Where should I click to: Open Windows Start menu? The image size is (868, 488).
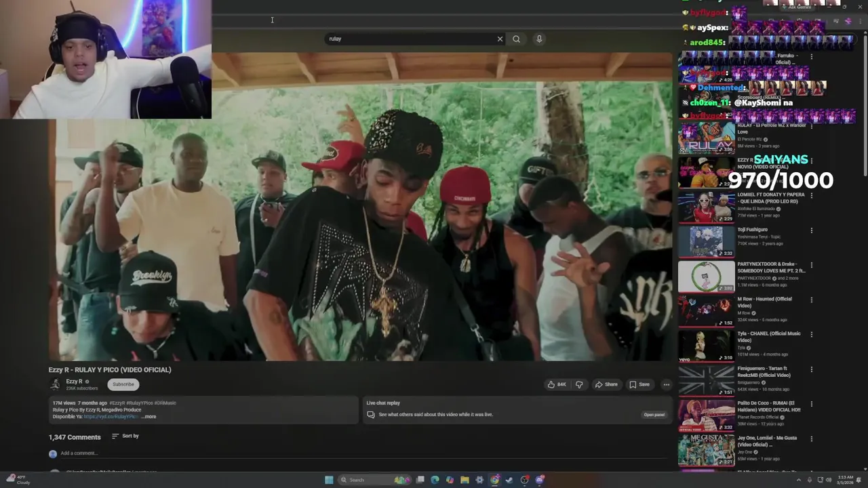coord(329,480)
